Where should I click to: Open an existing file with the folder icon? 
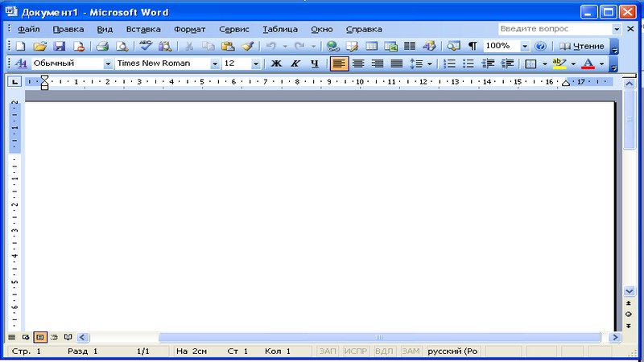click(39, 46)
